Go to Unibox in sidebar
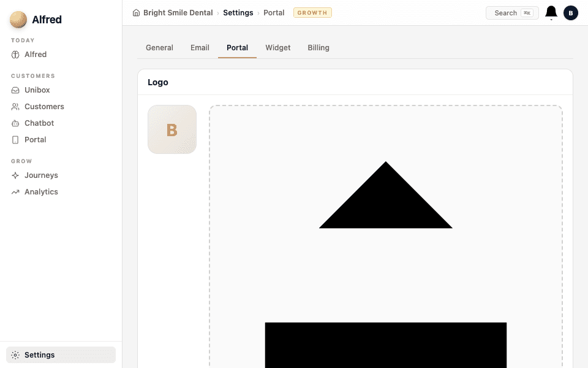Screen dimensions: 588x368 point(61,90)
